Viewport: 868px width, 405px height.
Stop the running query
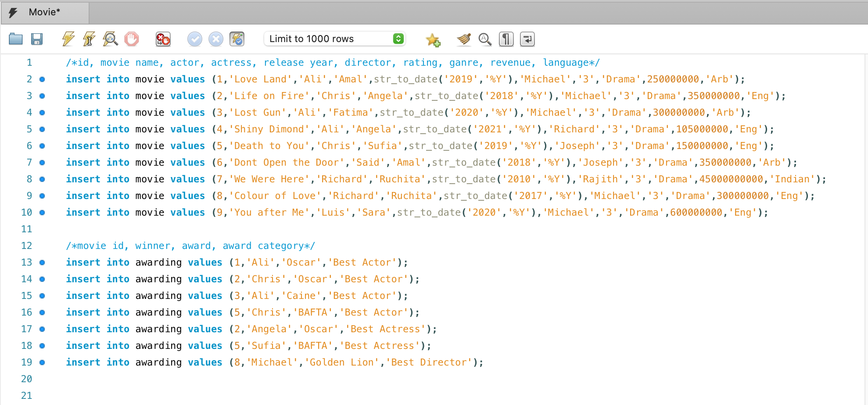(132, 39)
